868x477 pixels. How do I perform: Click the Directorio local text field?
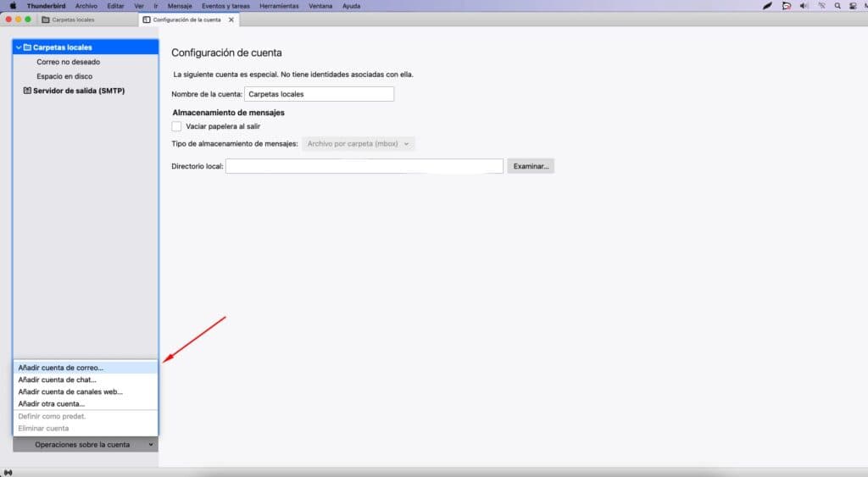(x=364, y=166)
